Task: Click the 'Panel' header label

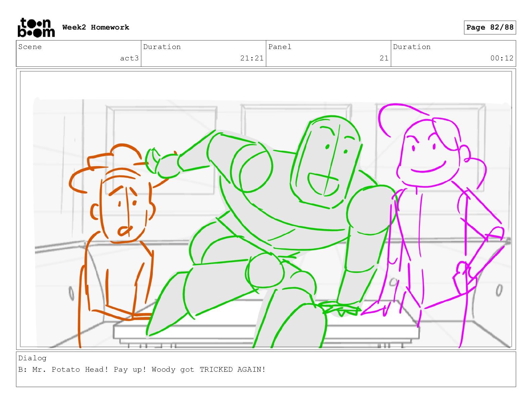Action: (280, 47)
